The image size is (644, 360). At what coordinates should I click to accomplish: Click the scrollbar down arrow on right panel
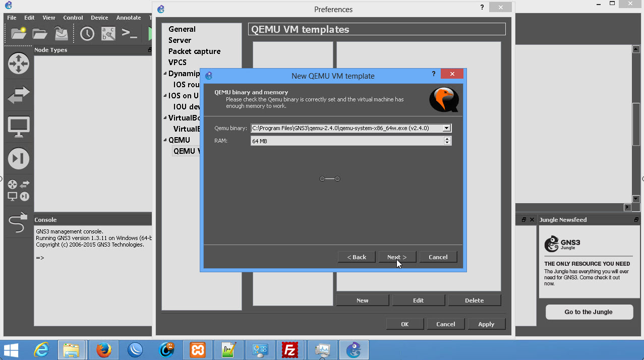(636, 199)
